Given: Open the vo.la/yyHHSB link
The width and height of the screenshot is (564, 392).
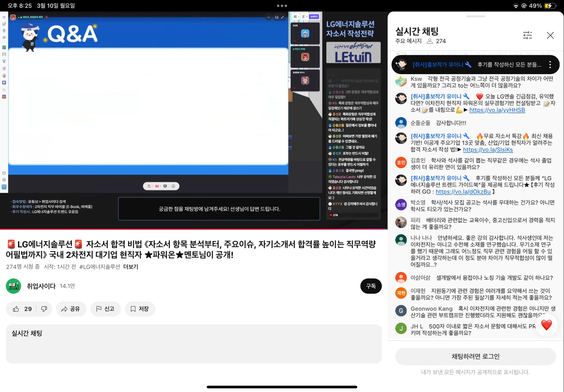Looking at the screenshot, I should click(497, 110).
